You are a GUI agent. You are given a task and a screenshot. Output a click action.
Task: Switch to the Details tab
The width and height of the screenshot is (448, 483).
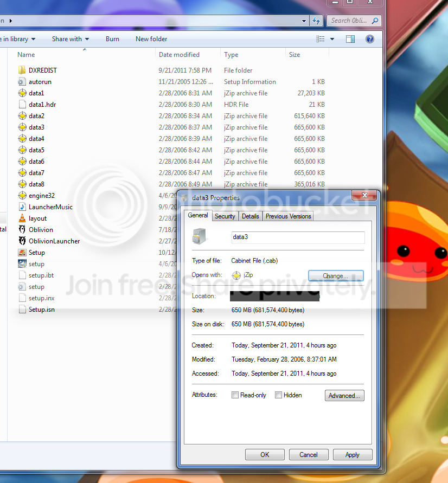click(250, 216)
